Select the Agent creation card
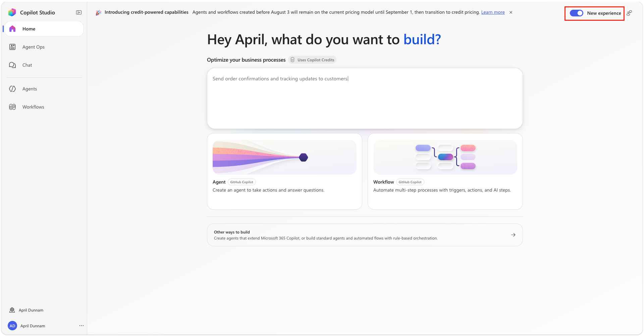 [x=284, y=172]
